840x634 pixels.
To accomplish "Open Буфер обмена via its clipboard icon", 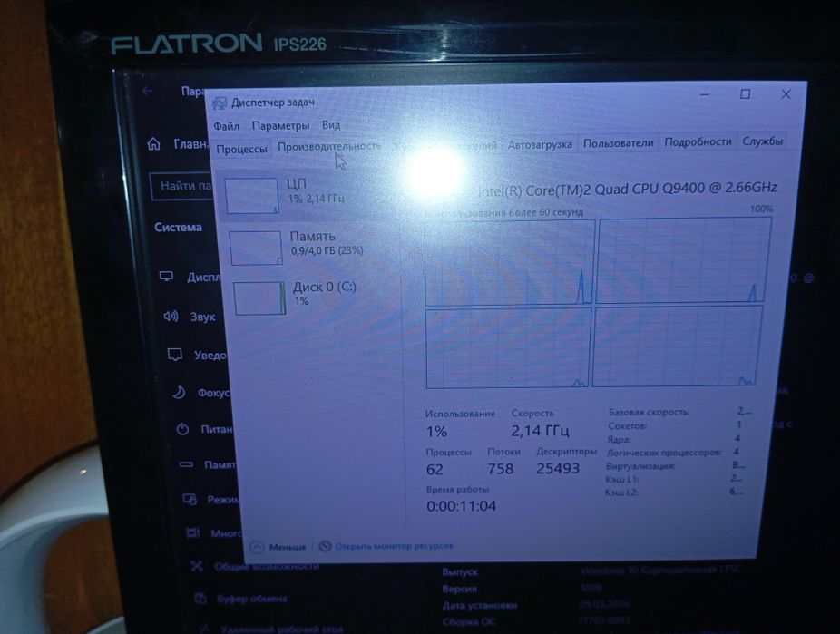I will pos(200,598).
